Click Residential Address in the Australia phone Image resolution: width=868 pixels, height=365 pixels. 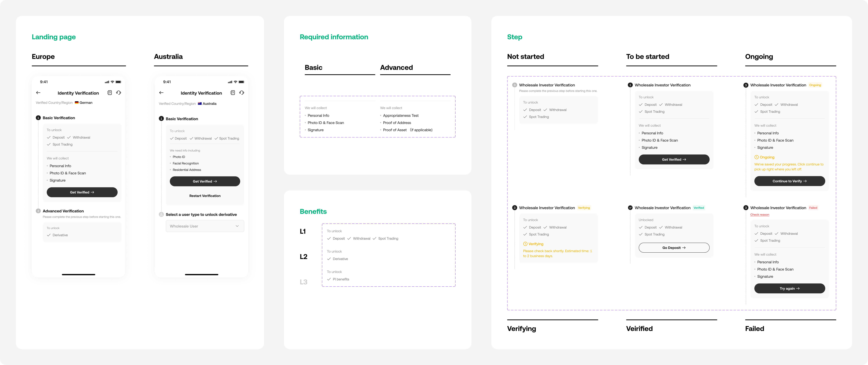(187, 170)
